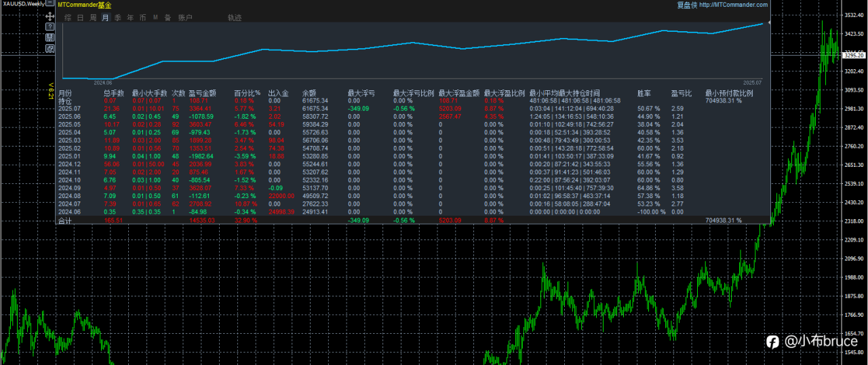The image size is (868, 365).
Task: Click the 3295.20 current price tag
Action: 854,56
